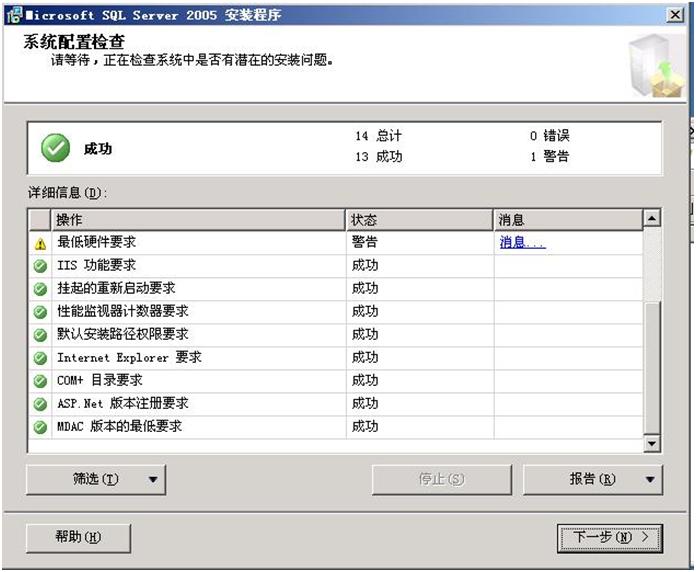This screenshot has height=572, width=696.
Task: Click the green check icon for IIS 功能要求
Action: [x=40, y=266]
